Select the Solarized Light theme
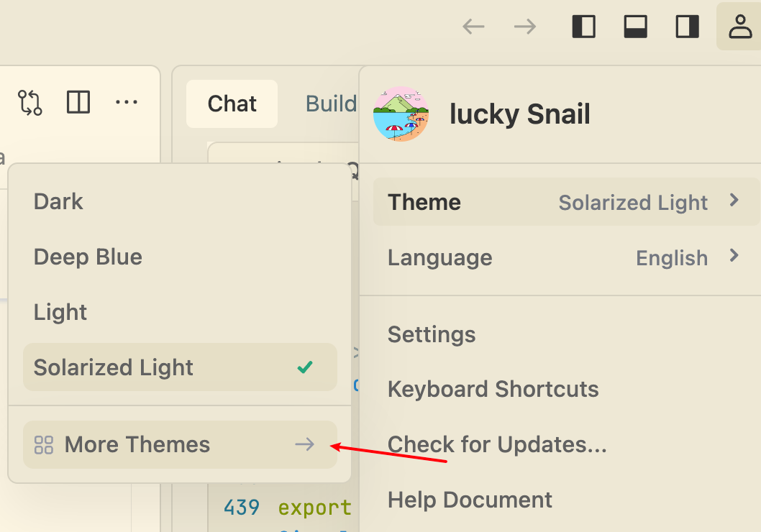The width and height of the screenshot is (761, 532). (114, 367)
